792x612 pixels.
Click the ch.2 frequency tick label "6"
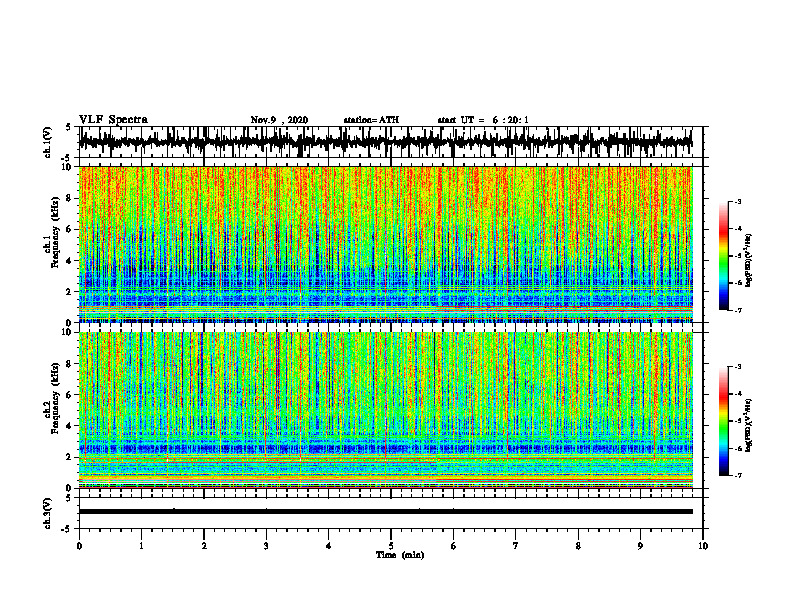[x=70, y=395]
